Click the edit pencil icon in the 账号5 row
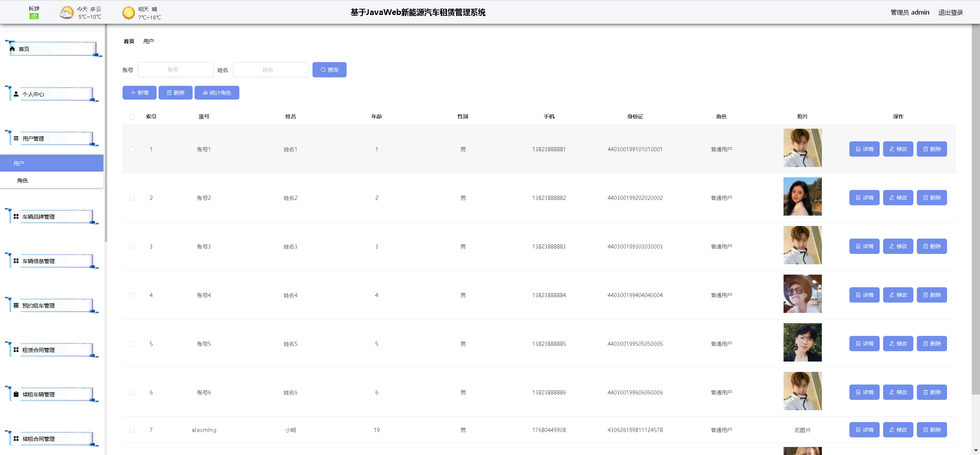 pos(892,344)
